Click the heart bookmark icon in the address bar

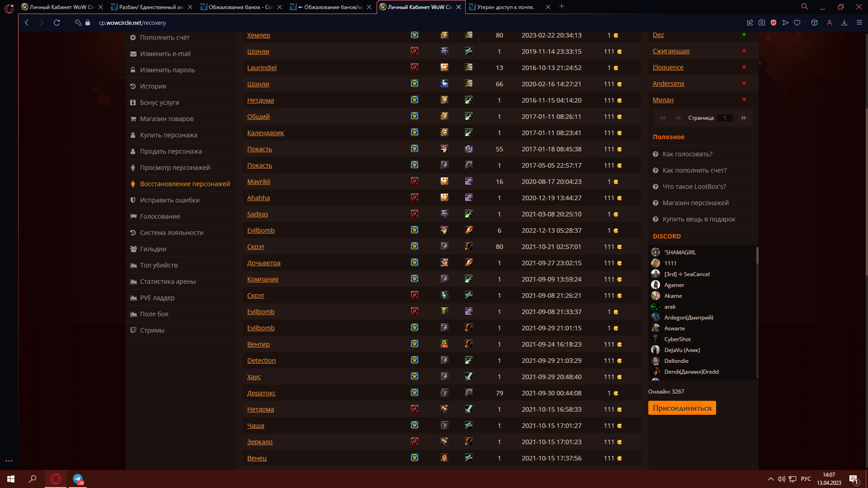[x=797, y=23]
